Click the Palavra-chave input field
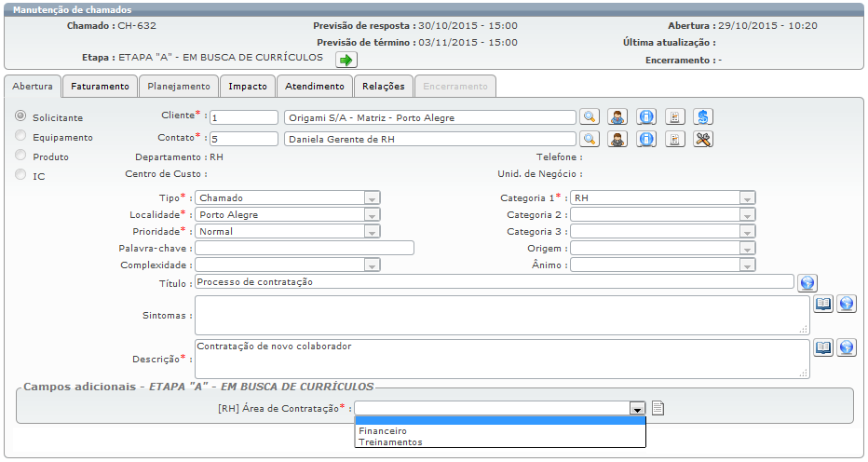The image size is (868, 462). 304,248
